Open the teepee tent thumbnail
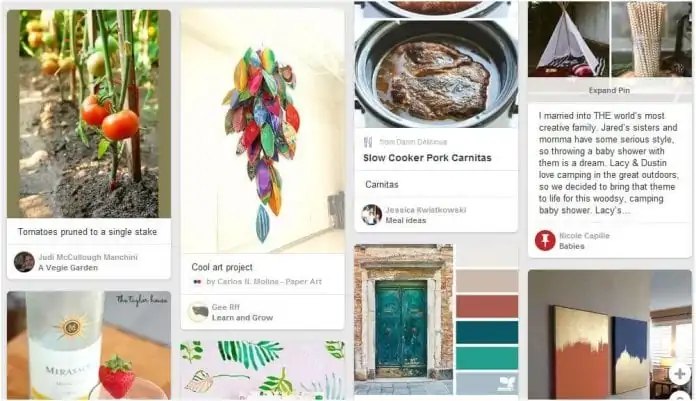The height and width of the screenshot is (401, 696). coord(569,39)
